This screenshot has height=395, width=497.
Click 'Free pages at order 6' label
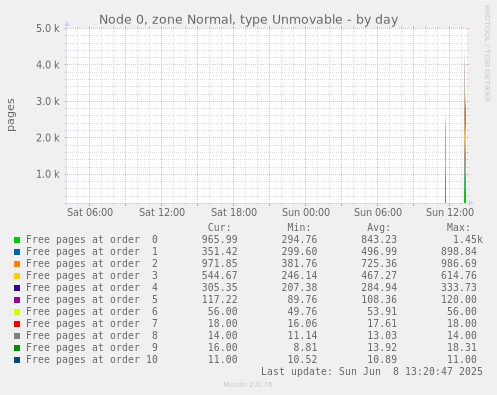92,312
